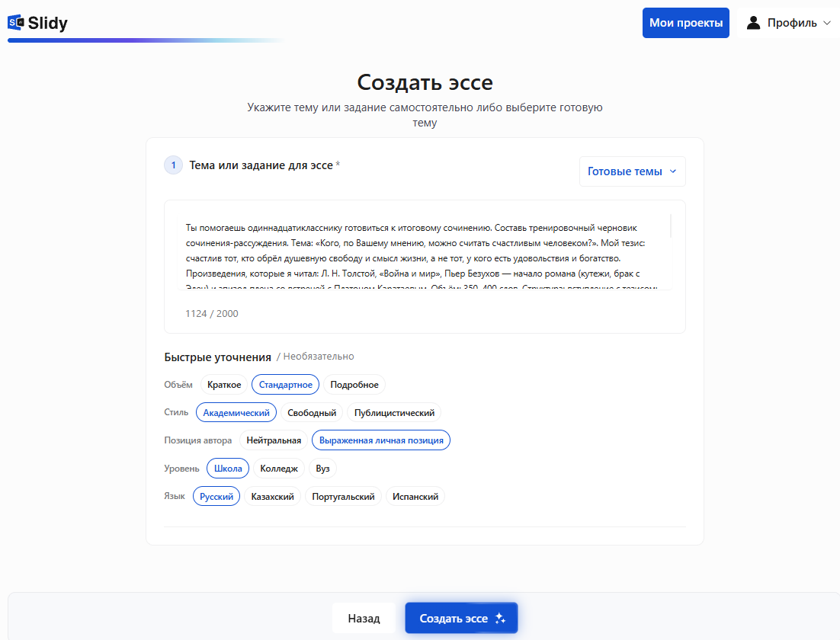Choose Казахский language

pyautogui.click(x=273, y=497)
